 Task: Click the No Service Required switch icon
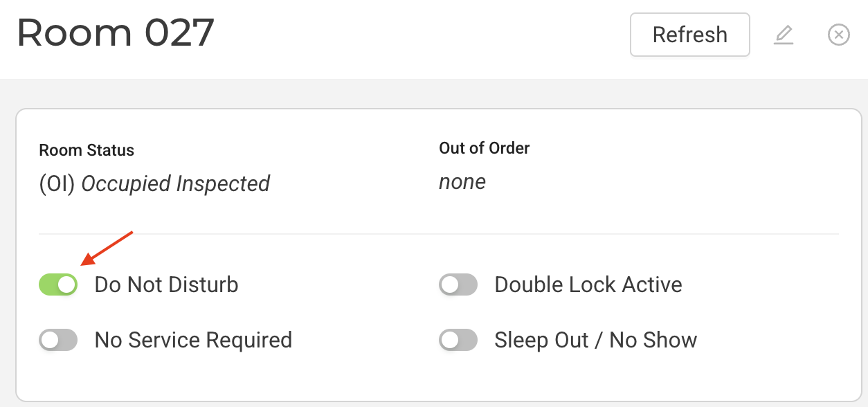[x=58, y=340]
